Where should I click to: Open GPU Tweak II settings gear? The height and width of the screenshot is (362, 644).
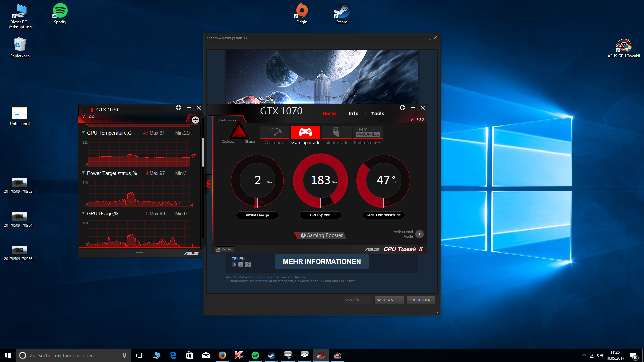pyautogui.click(x=402, y=108)
